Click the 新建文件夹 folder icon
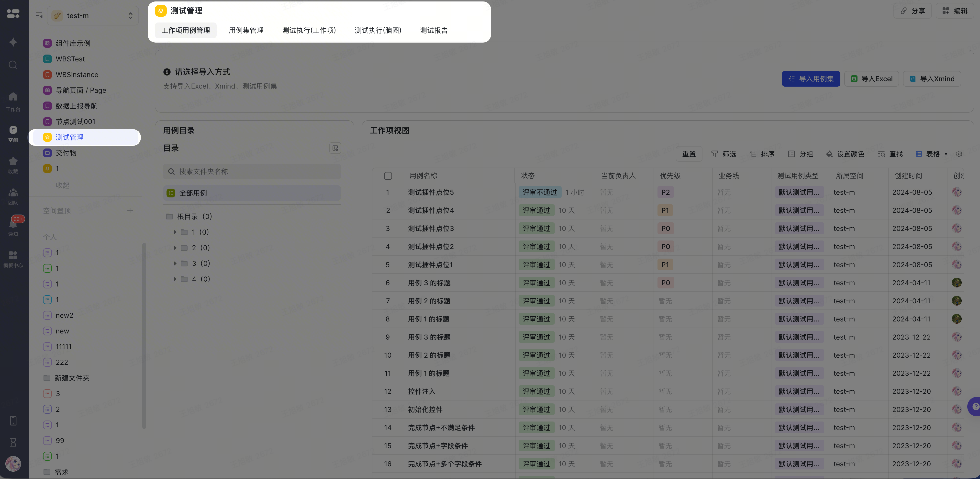Image resolution: width=980 pixels, height=479 pixels. [47, 378]
